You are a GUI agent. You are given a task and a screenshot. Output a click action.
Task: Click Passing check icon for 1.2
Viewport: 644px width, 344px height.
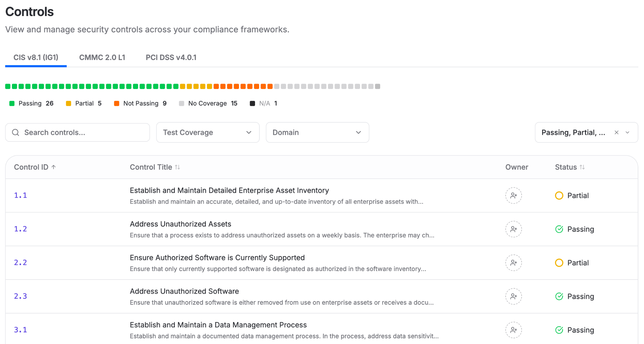pyautogui.click(x=559, y=229)
